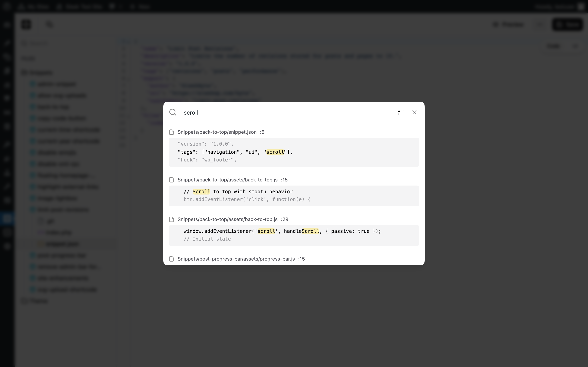Click inside the search field containing 'scroll'
Viewport: 588px width, 367px height.
tap(267, 112)
